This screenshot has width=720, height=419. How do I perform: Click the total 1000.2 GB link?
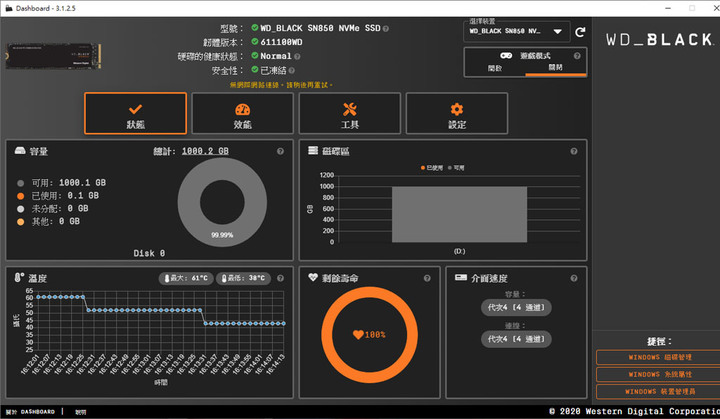tap(205, 151)
